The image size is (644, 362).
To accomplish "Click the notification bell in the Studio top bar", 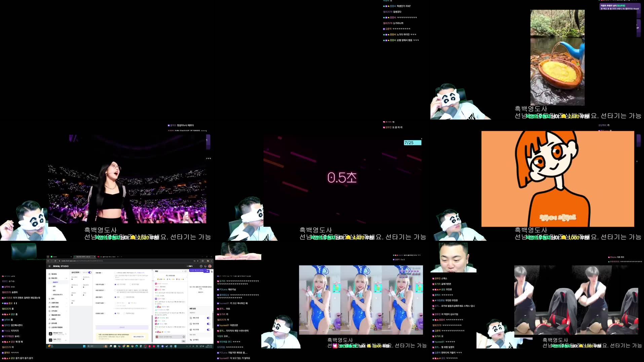I will (205, 266).
